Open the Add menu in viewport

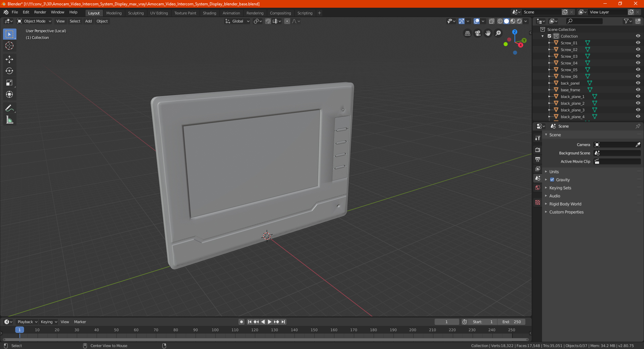pos(88,21)
